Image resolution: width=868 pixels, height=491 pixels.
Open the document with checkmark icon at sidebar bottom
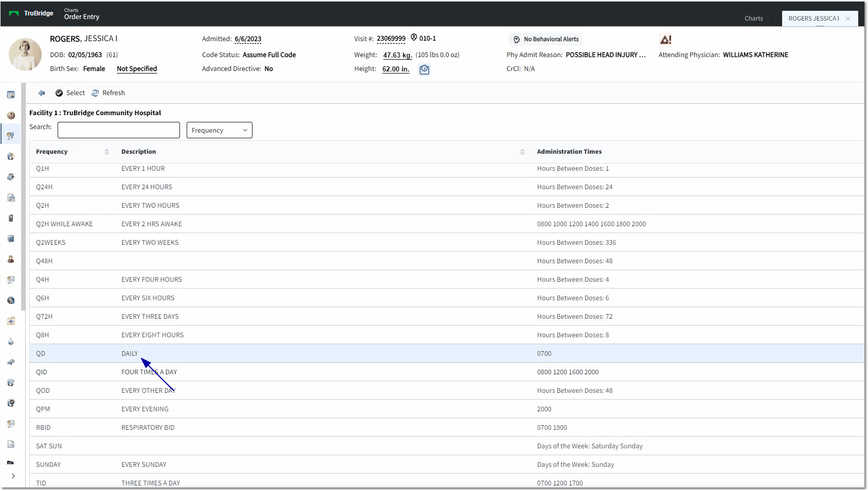(11, 444)
